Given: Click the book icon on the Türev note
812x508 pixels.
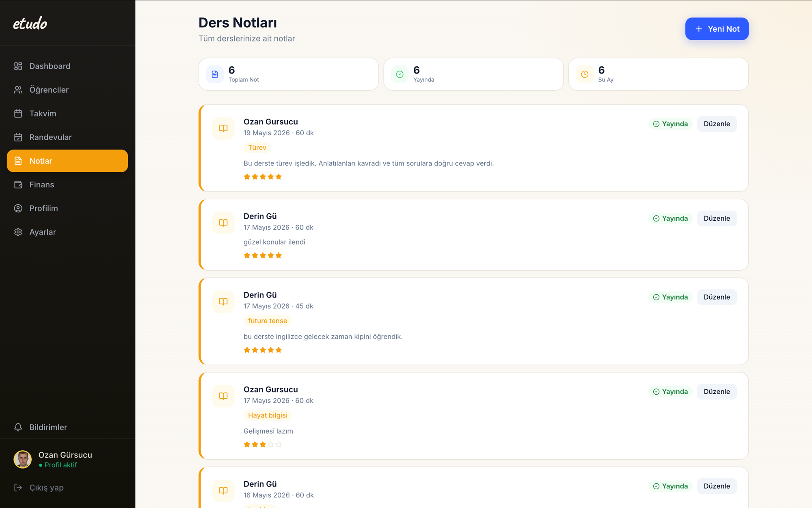Looking at the screenshot, I should pos(223,128).
